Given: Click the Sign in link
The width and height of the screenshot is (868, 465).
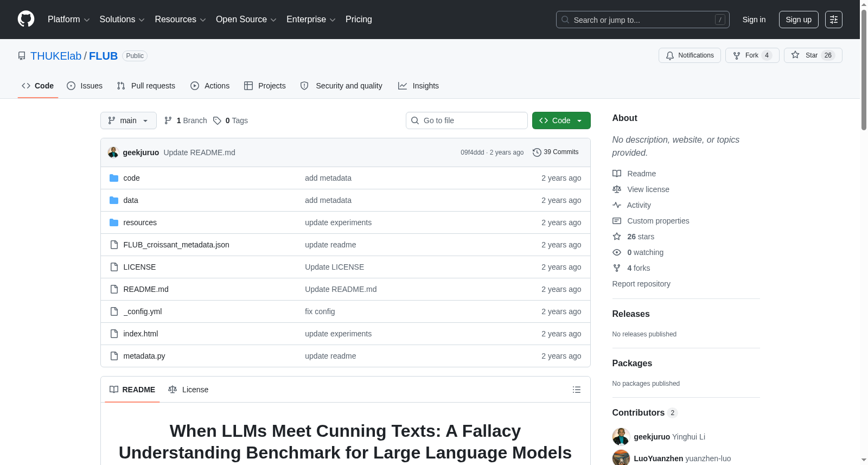Looking at the screenshot, I should 754,20.
